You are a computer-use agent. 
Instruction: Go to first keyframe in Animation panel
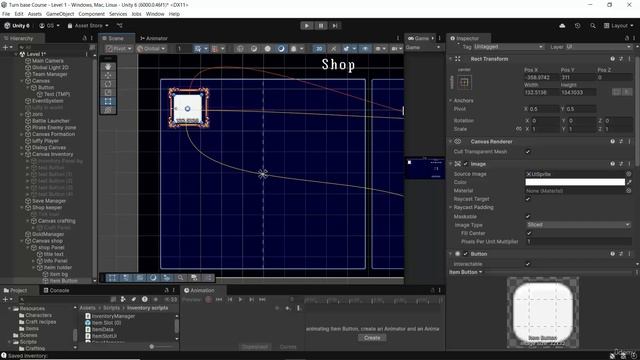coord(219,300)
